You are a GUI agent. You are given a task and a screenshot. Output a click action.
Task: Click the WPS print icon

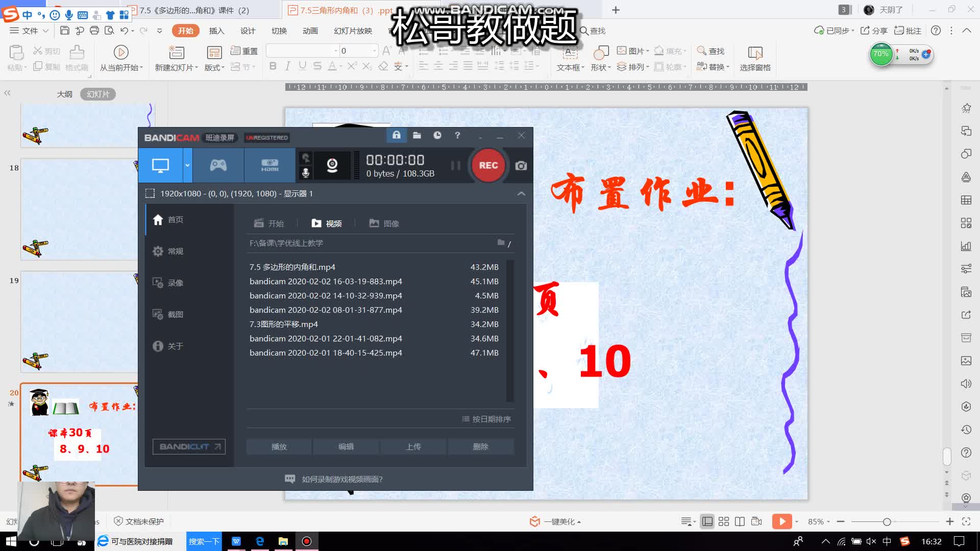[94, 31]
